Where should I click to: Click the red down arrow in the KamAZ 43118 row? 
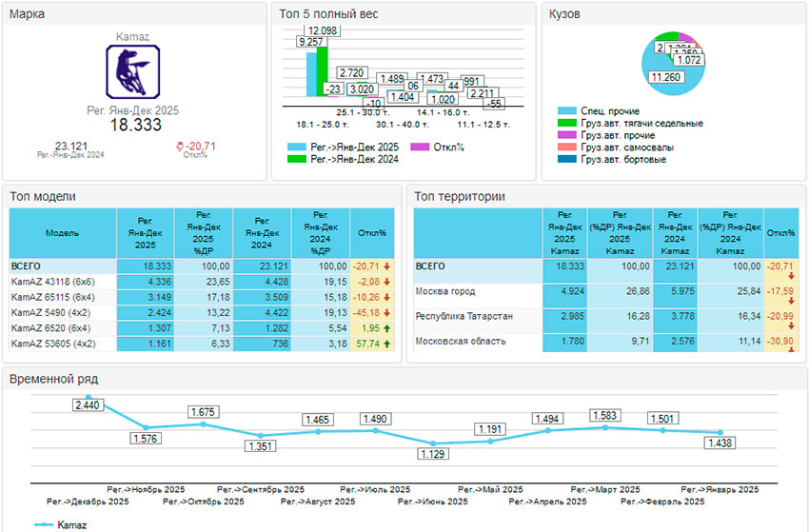coord(386,282)
